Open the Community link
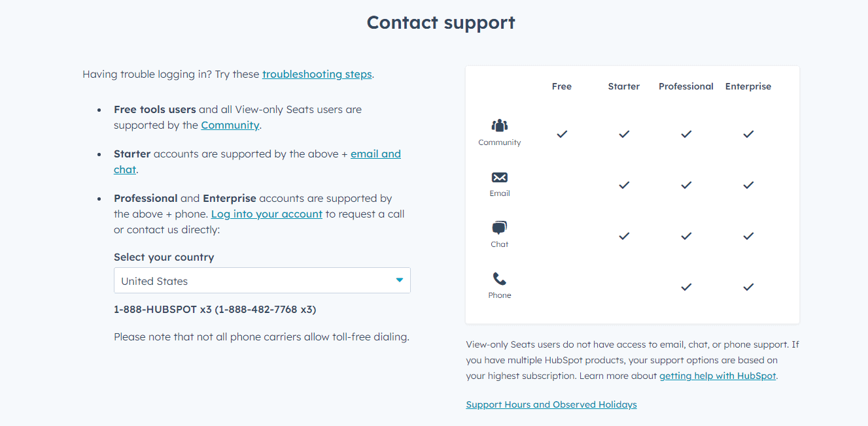Viewport: 868px width, 426px height. pos(230,125)
